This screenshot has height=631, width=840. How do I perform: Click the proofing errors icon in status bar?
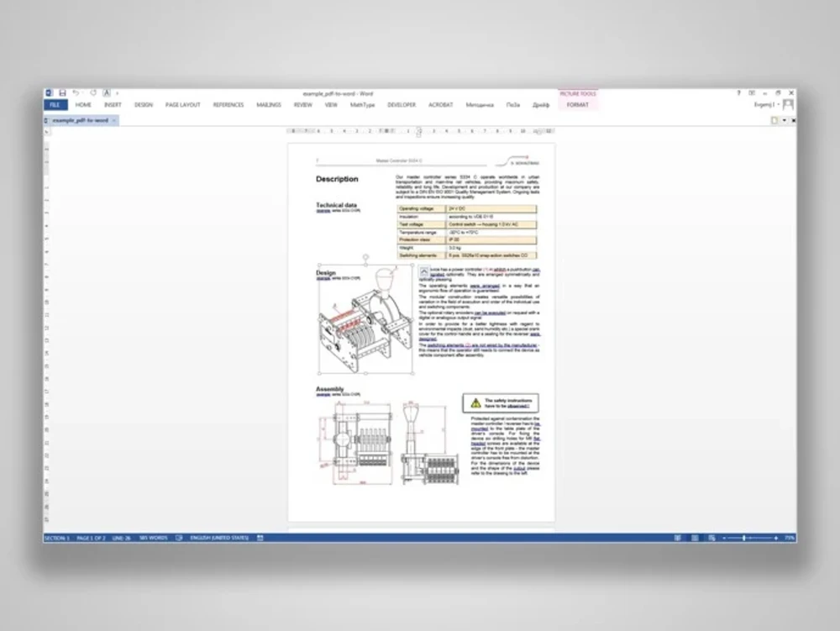click(x=179, y=538)
